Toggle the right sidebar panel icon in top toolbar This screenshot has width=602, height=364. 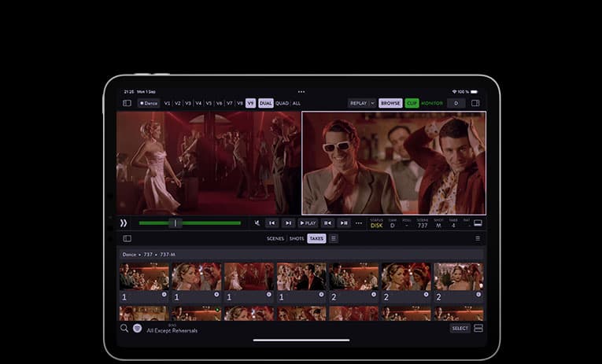coord(475,103)
